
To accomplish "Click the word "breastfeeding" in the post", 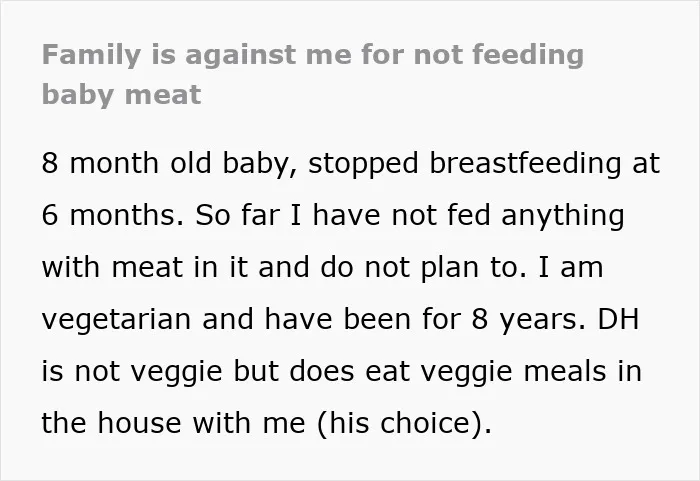I will tap(525, 163).
